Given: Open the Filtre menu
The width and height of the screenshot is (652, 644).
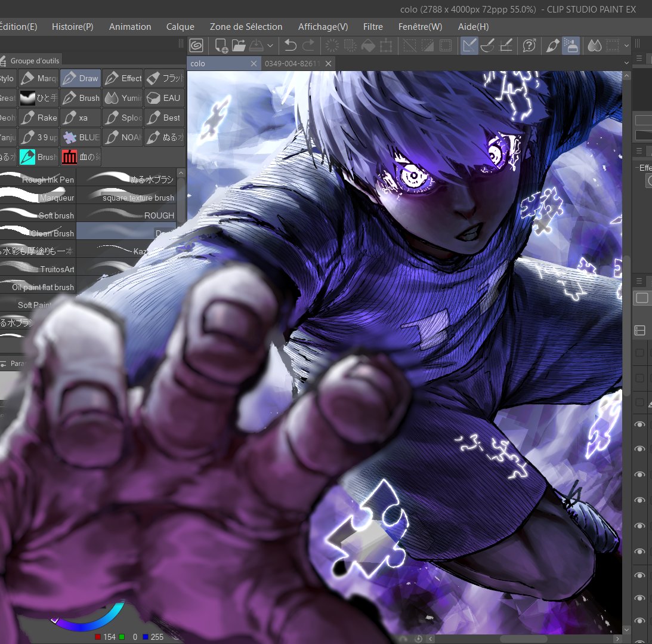Looking at the screenshot, I should [373, 27].
